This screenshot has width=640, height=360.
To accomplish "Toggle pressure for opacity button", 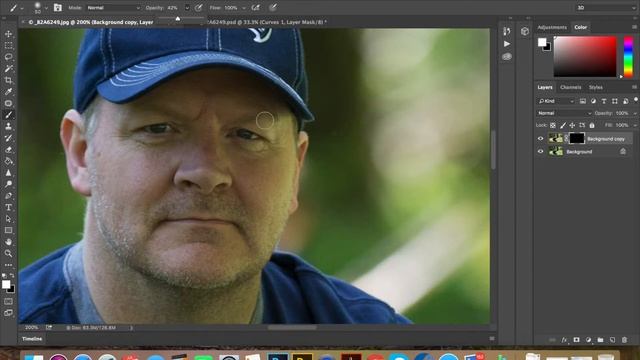I will 198,7.
